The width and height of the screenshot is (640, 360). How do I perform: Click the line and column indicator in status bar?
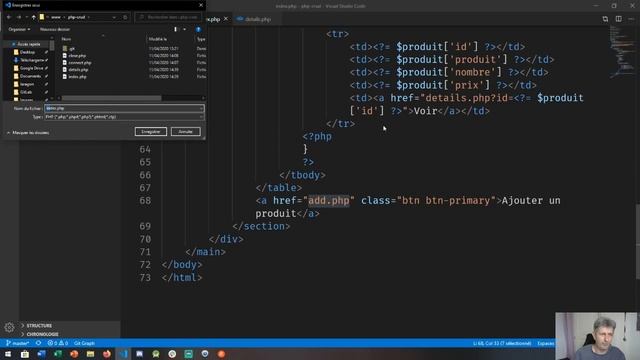502,343
